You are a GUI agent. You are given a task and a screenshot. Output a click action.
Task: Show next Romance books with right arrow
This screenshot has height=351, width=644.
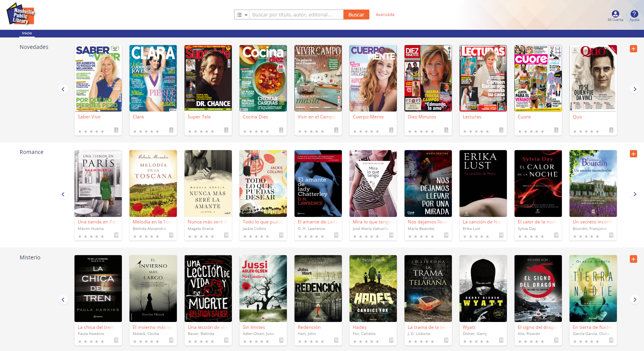coord(635,194)
